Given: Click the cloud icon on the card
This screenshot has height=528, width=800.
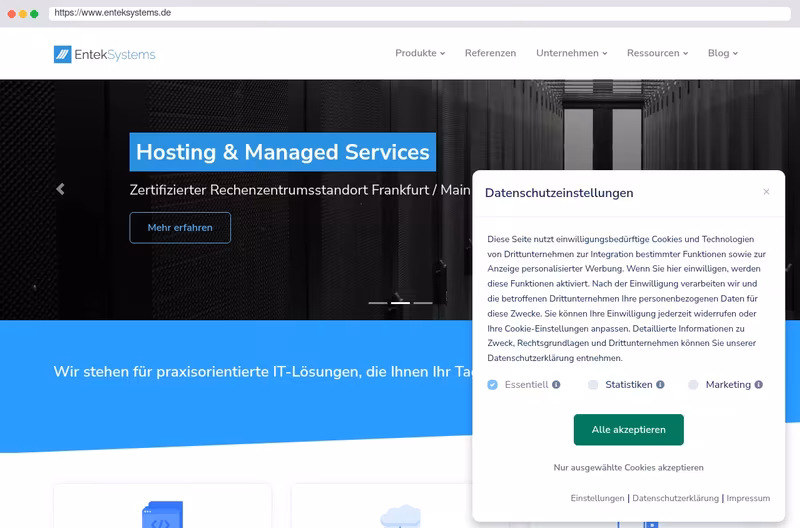Looking at the screenshot, I should (401, 516).
